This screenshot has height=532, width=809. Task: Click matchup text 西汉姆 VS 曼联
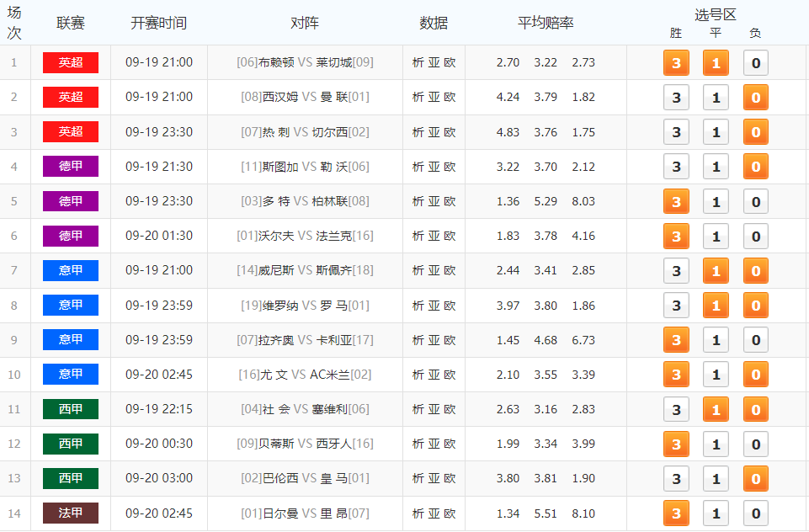305,97
